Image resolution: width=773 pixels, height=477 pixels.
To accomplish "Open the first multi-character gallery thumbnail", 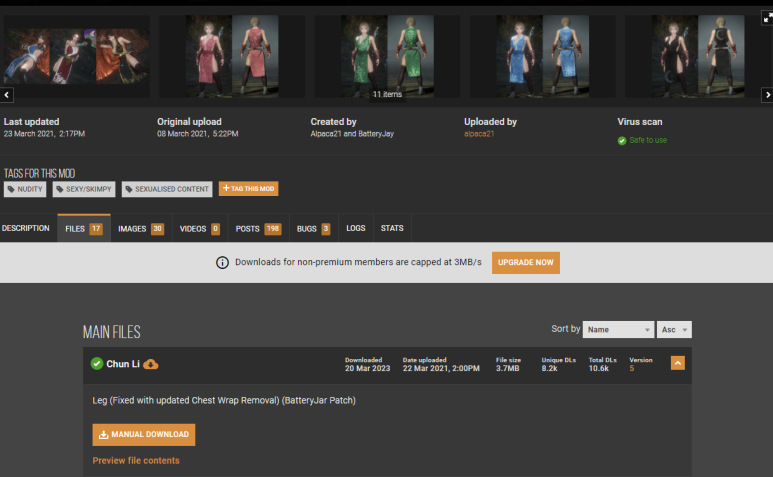I will tap(76, 56).
